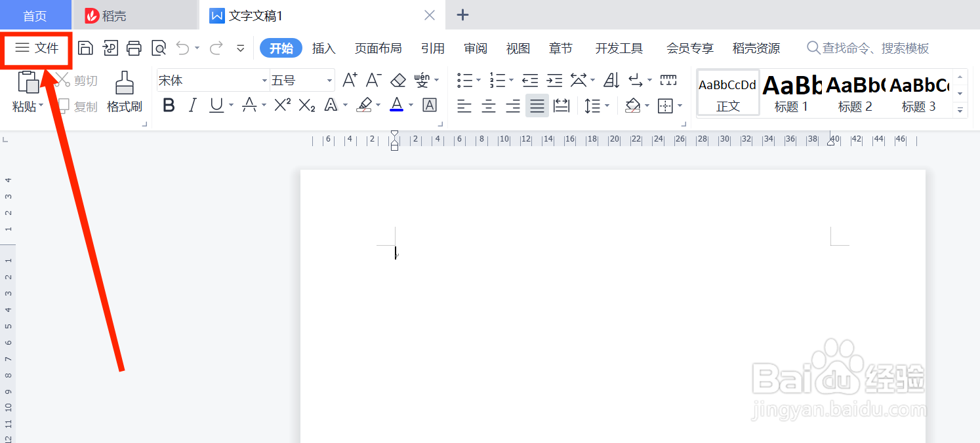980x443 pixels.
Task: Apply bold formatting with the B icon
Action: click(168, 105)
